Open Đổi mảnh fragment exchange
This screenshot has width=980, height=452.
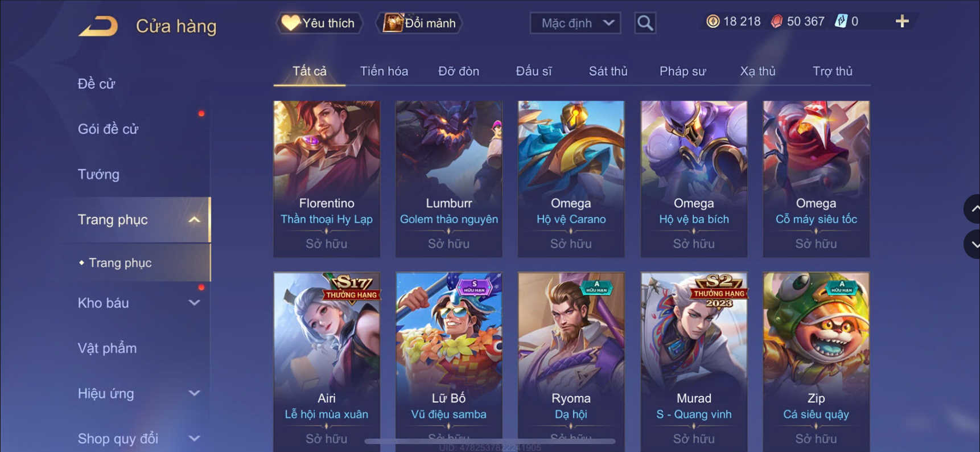(419, 23)
